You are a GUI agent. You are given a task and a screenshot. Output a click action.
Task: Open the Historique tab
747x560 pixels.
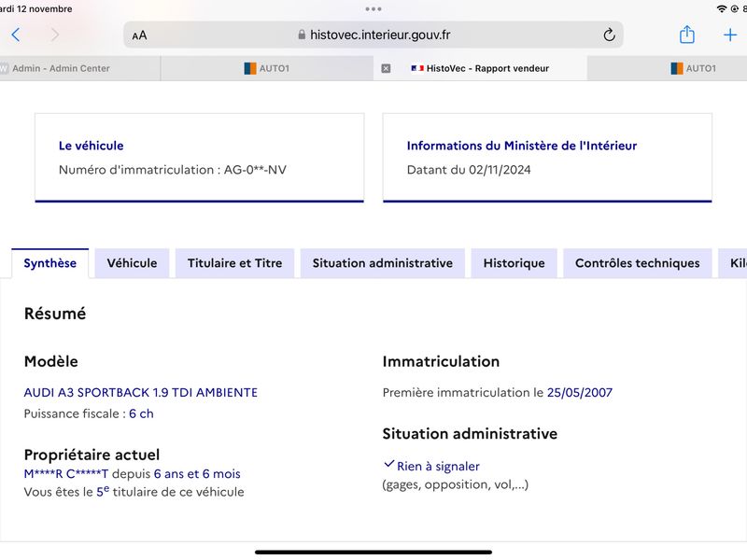(514, 263)
